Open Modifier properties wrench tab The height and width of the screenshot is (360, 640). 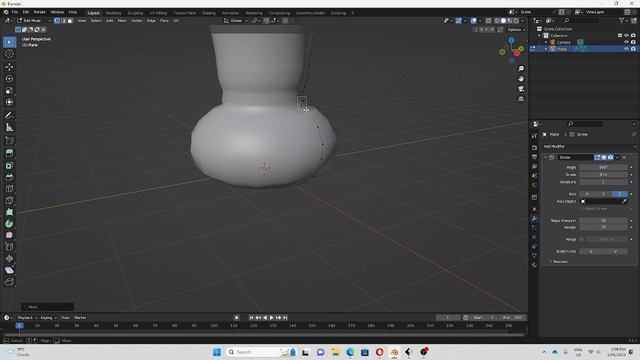coord(534,219)
